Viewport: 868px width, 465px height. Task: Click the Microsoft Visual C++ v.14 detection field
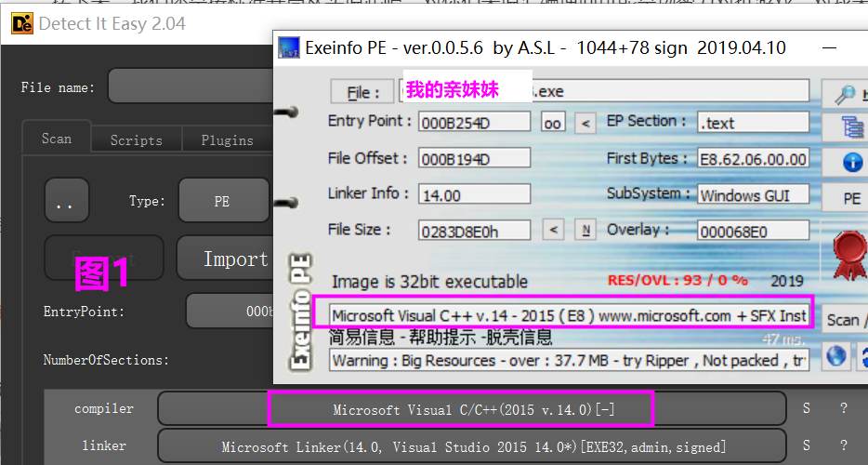[x=569, y=314]
